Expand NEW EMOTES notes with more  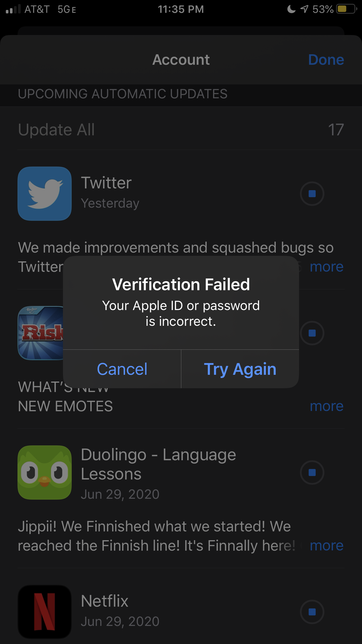click(x=326, y=406)
